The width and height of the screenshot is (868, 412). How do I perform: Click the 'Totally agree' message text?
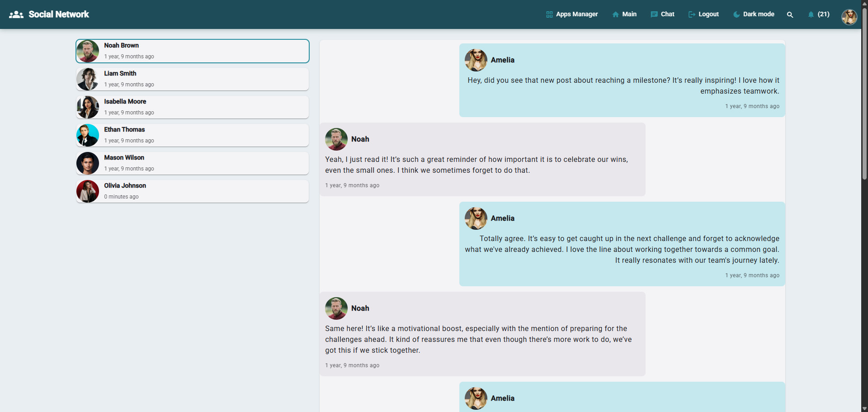coord(622,249)
